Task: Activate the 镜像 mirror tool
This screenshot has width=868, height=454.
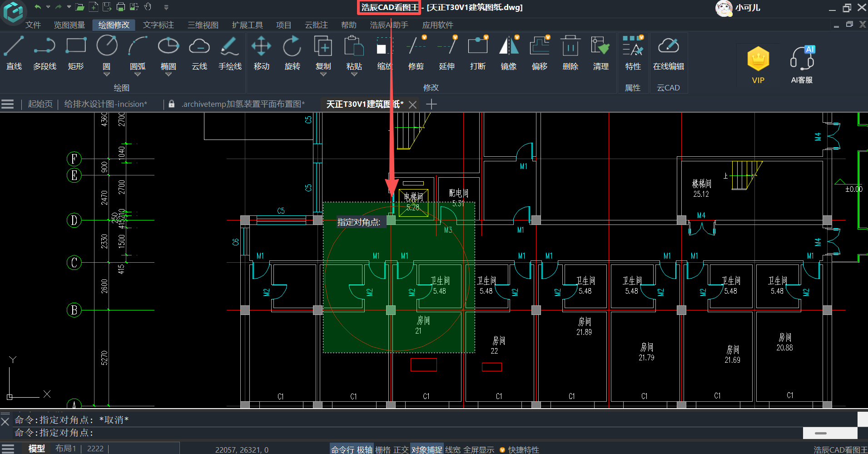Action: (x=508, y=53)
